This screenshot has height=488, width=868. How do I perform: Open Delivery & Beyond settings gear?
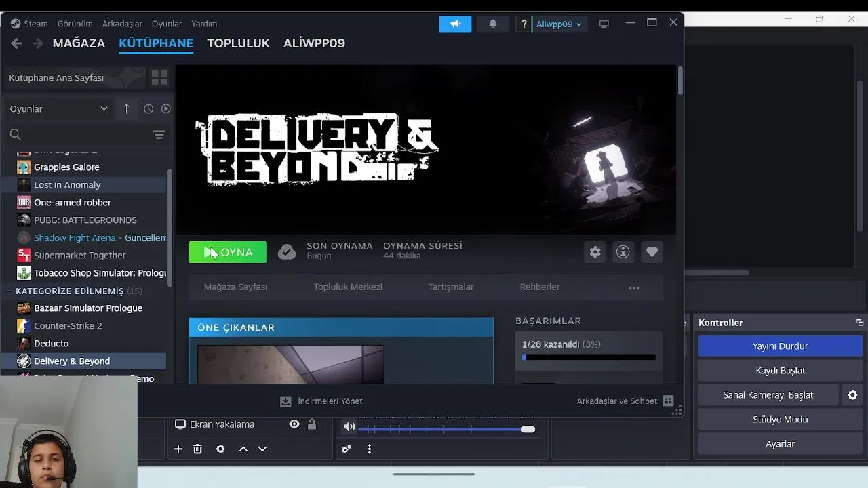(595, 252)
